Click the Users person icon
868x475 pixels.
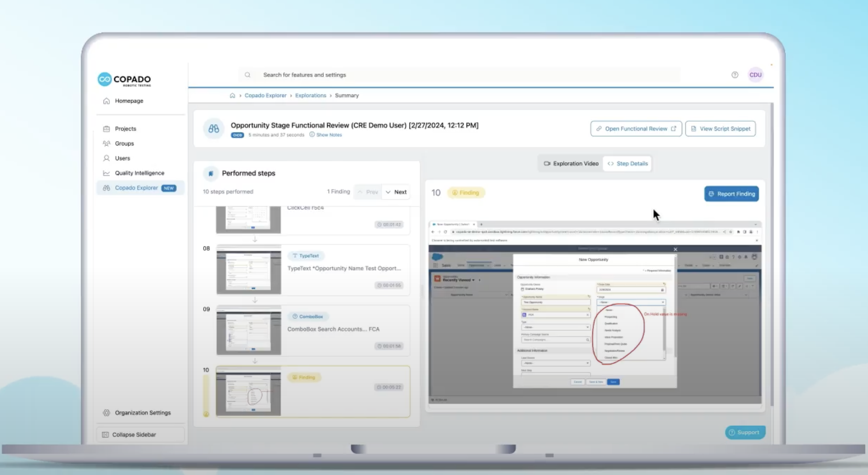click(x=106, y=158)
